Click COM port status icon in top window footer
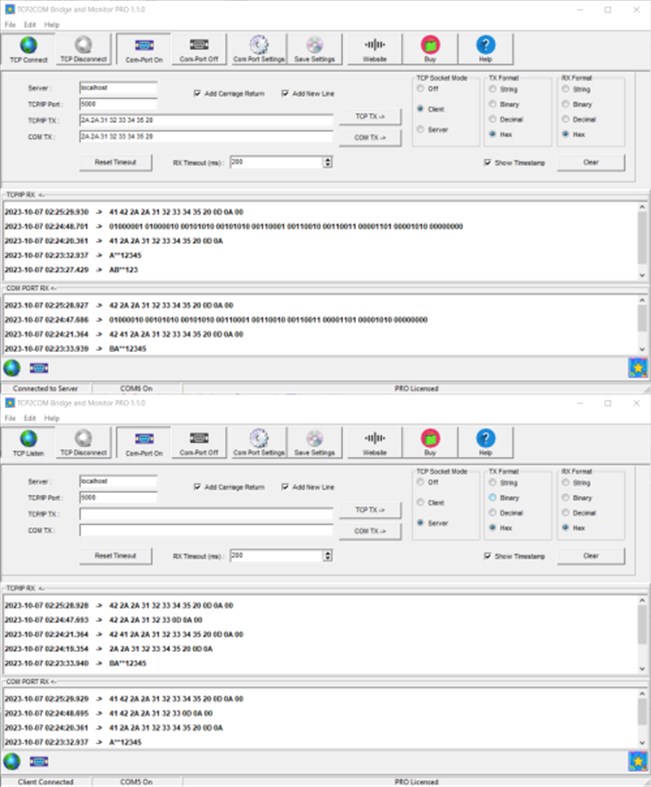This screenshot has width=651, height=787. 39,368
